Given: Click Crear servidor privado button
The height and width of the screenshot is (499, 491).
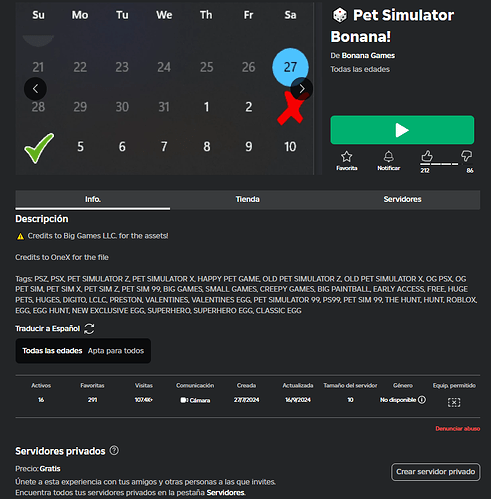Looking at the screenshot, I should [435, 472].
